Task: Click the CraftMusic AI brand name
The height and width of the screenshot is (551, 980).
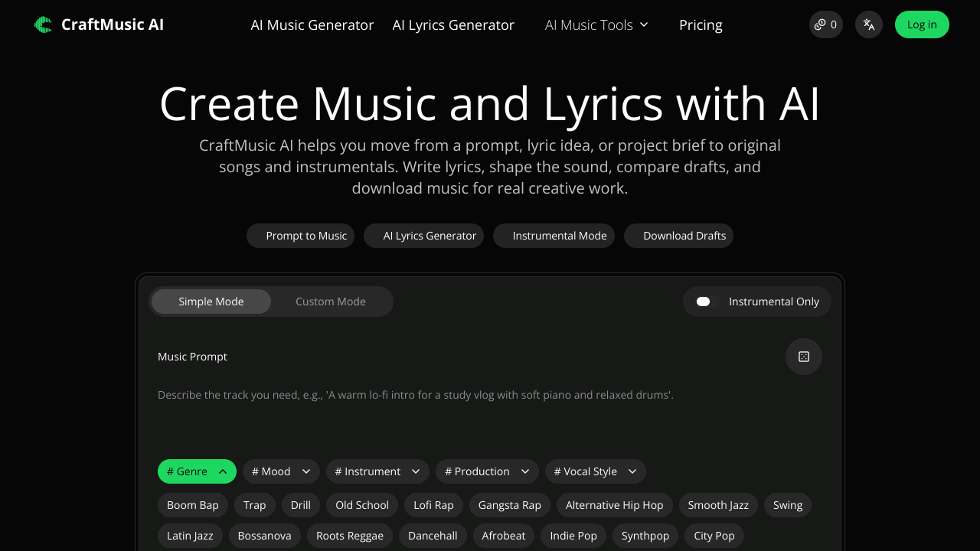Action: click(x=113, y=24)
